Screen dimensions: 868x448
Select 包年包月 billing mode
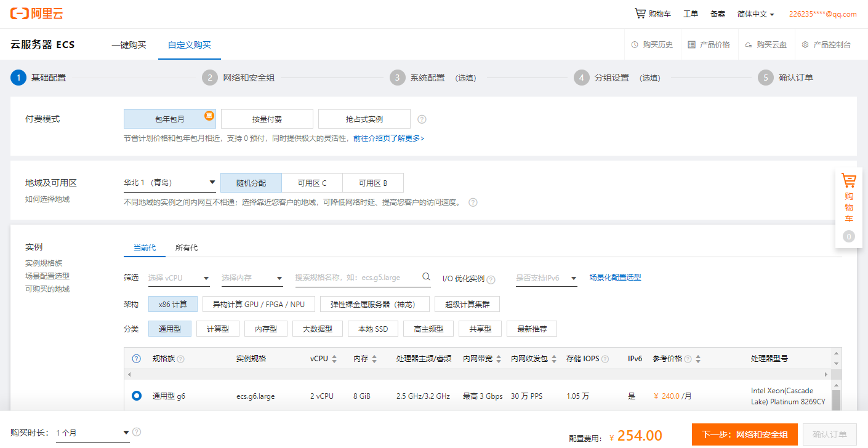click(169, 119)
